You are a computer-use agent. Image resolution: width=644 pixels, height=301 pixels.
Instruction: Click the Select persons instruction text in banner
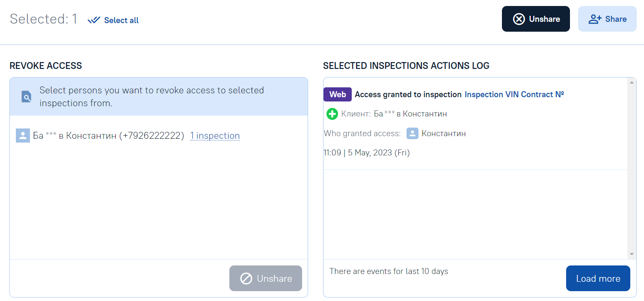(x=152, y=97)
